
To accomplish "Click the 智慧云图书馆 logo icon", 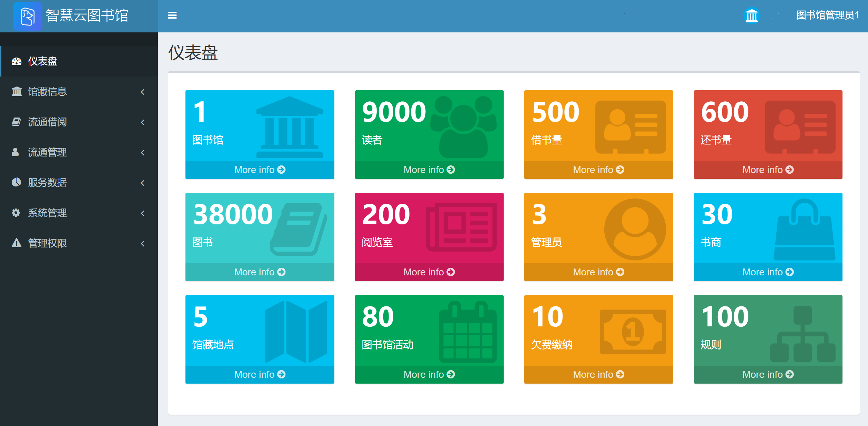I will pyautogui.click(x=28, y=16).
